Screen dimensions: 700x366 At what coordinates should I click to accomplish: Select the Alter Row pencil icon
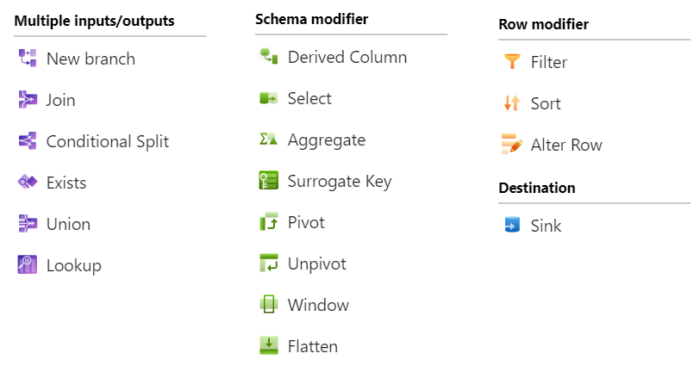coord(512,144)
